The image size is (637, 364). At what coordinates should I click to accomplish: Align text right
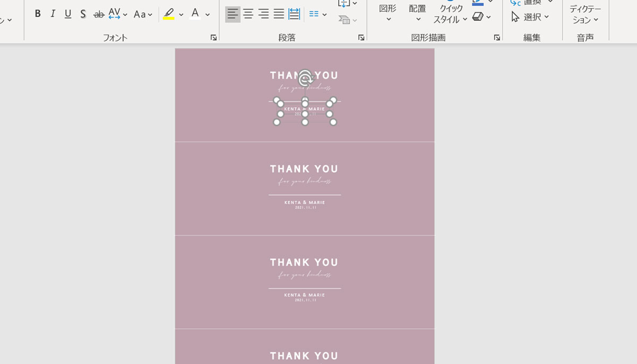coord(263,14)
